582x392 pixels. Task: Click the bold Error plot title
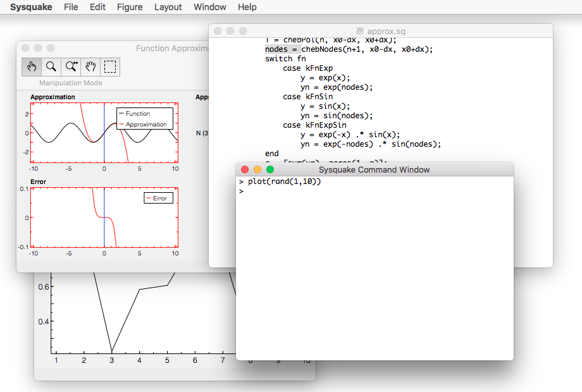tap(38, 181)
